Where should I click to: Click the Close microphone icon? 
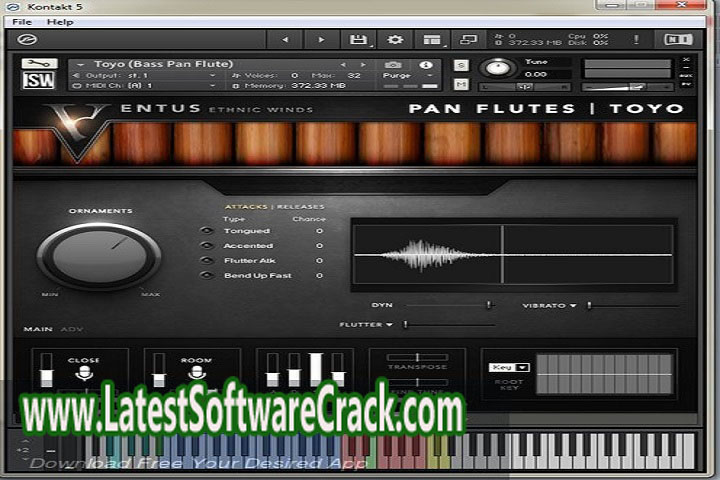(x=84, y=374)
